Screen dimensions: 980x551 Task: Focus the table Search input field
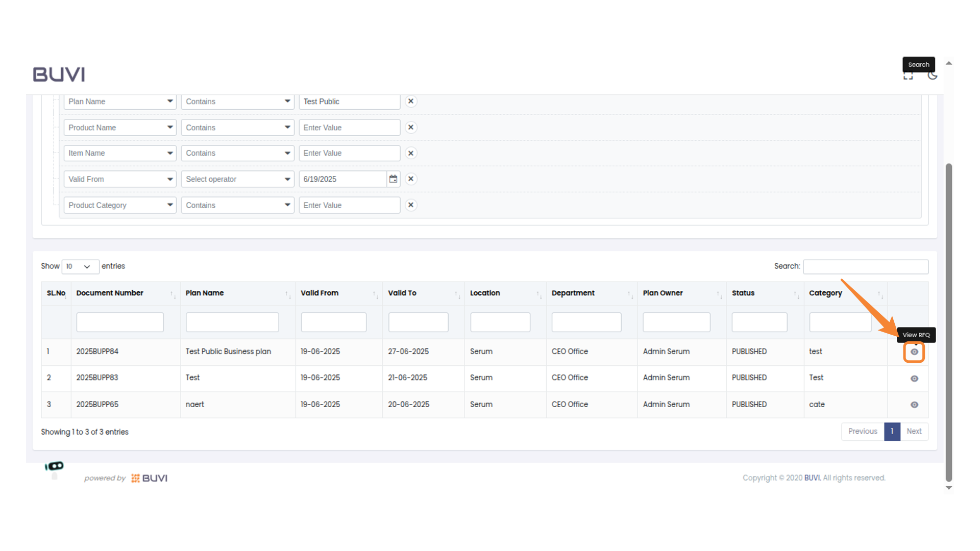coord(865,267)
